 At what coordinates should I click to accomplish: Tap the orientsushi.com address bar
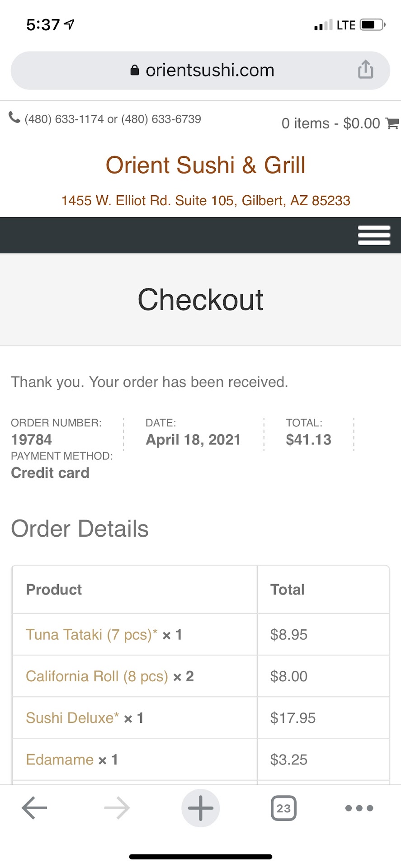tap(210, 71)
